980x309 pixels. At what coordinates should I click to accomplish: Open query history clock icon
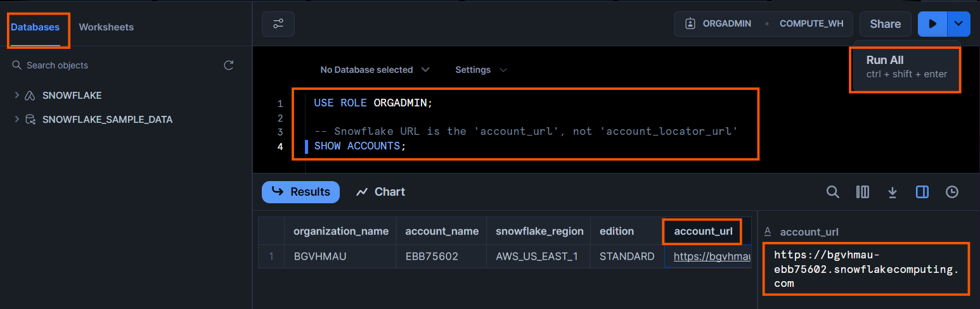tap(952, 192)
